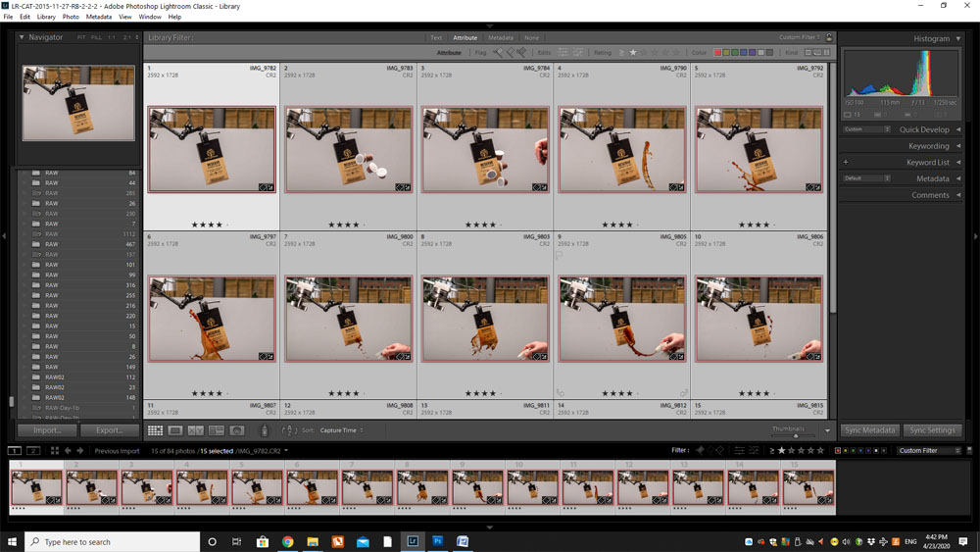Filter by master photos kind icon

click(808, 53)
